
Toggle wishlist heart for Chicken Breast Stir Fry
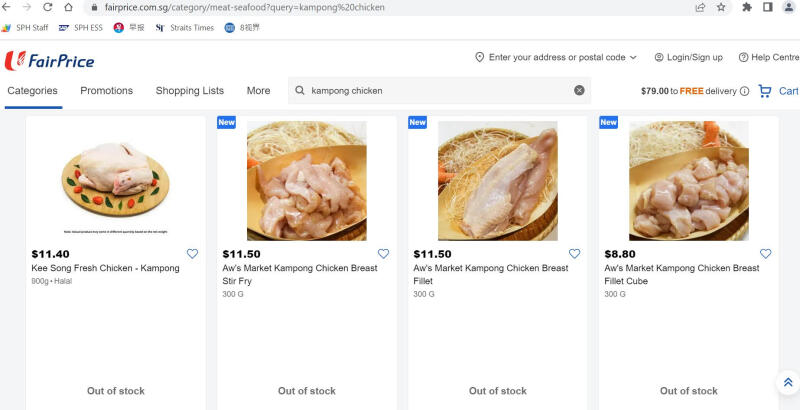pyautogui.click(x=383, y=254)
